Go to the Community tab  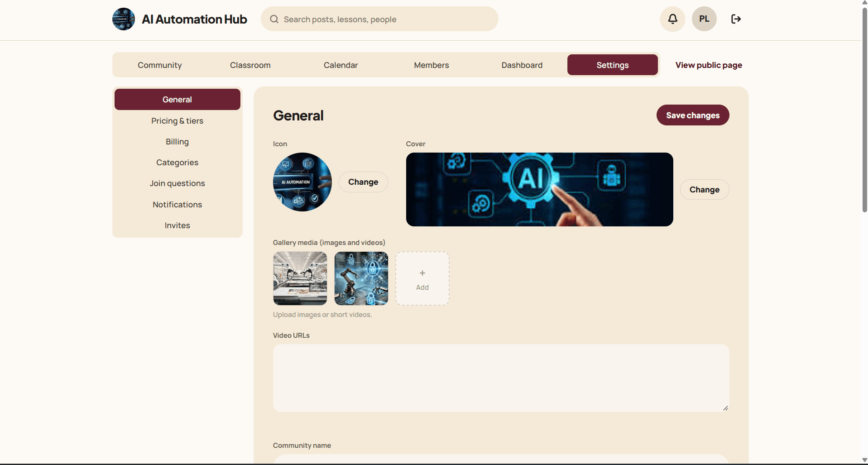tap(160, 65)
